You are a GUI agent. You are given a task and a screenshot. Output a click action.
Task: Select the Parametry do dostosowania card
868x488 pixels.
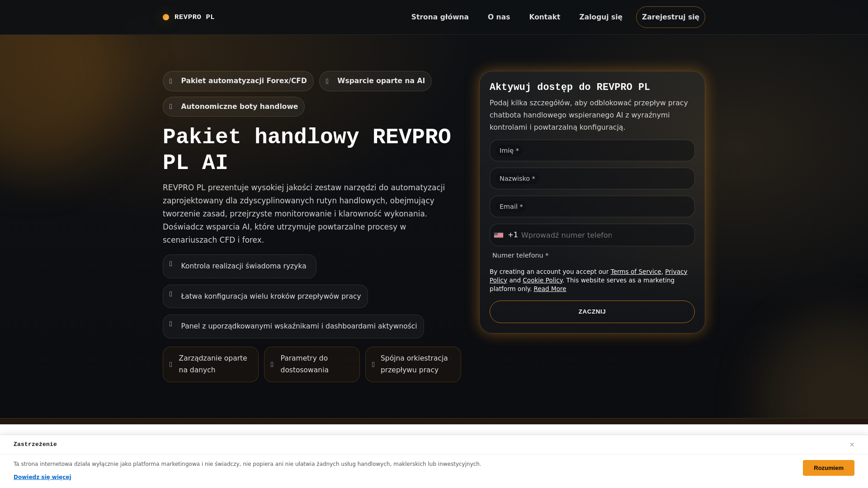[312, 364]
